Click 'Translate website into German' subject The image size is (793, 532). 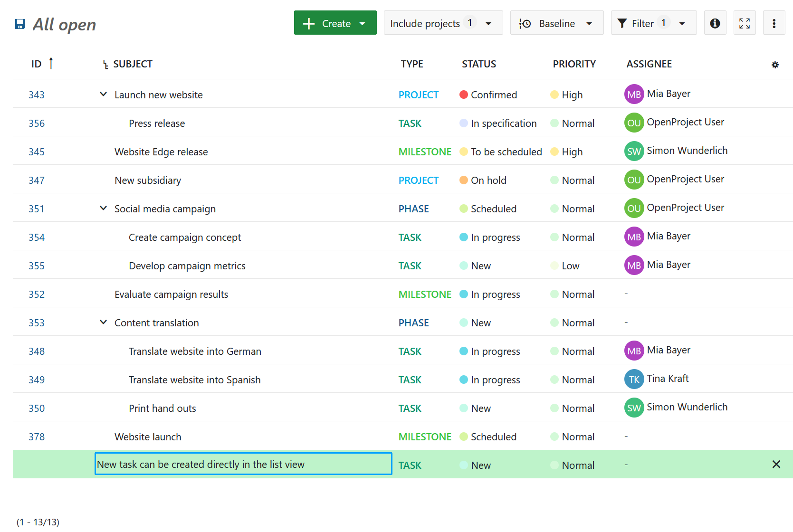click(x=195, y=351)
